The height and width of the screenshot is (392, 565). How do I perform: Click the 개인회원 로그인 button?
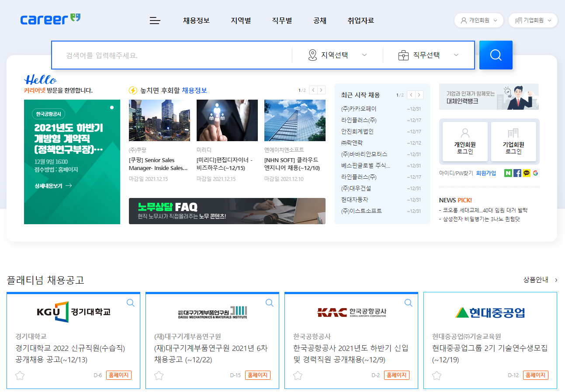465,142
